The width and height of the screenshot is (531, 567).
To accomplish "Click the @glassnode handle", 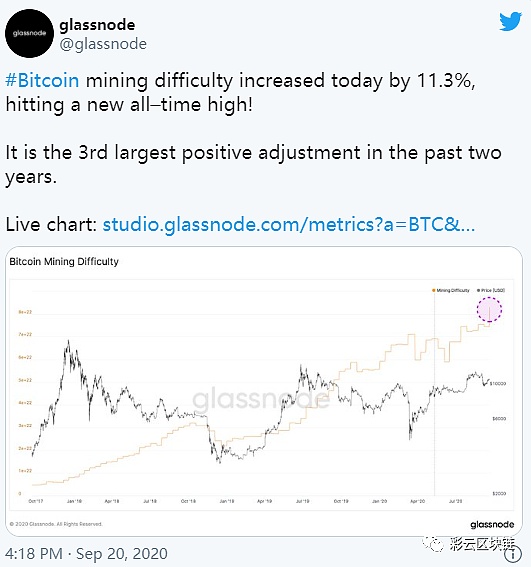I will pyautogui.click(x=103, y=44).
